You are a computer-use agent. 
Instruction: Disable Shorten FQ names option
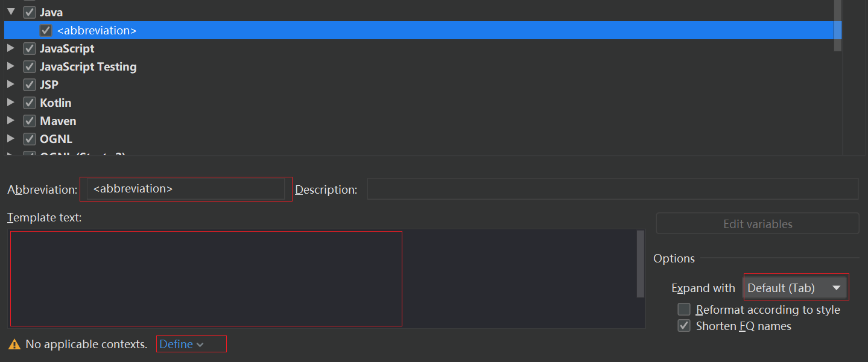click(684, 326)
